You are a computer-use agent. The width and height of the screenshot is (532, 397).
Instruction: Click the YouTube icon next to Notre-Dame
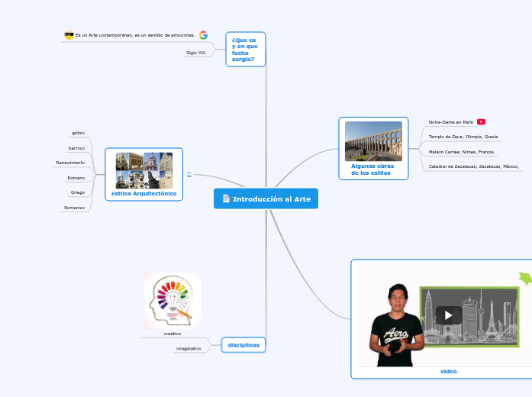[481, 122]
